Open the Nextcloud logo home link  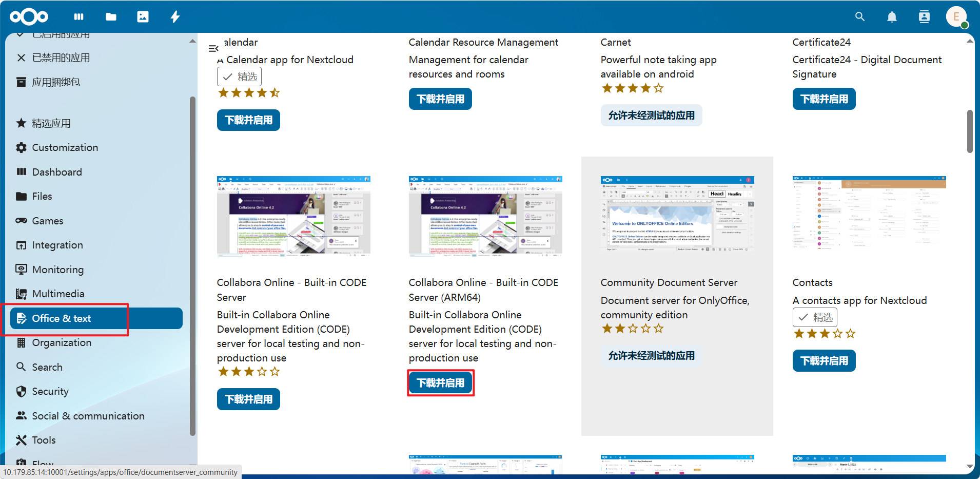coord(29,17)
